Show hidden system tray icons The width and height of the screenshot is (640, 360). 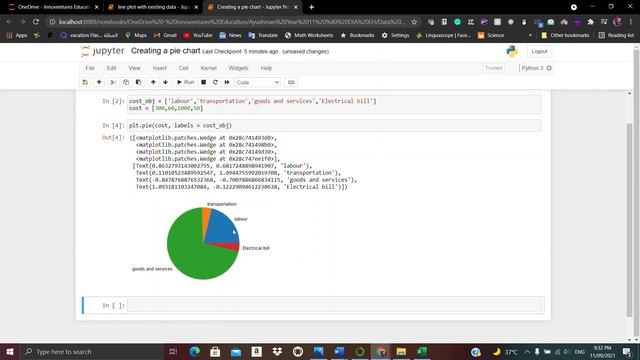click(527, 351)
